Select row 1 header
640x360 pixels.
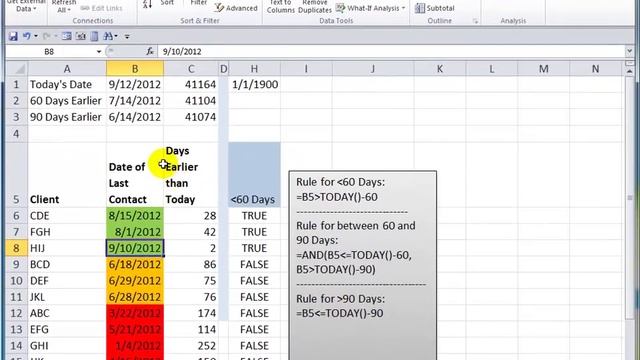(16, 84)
